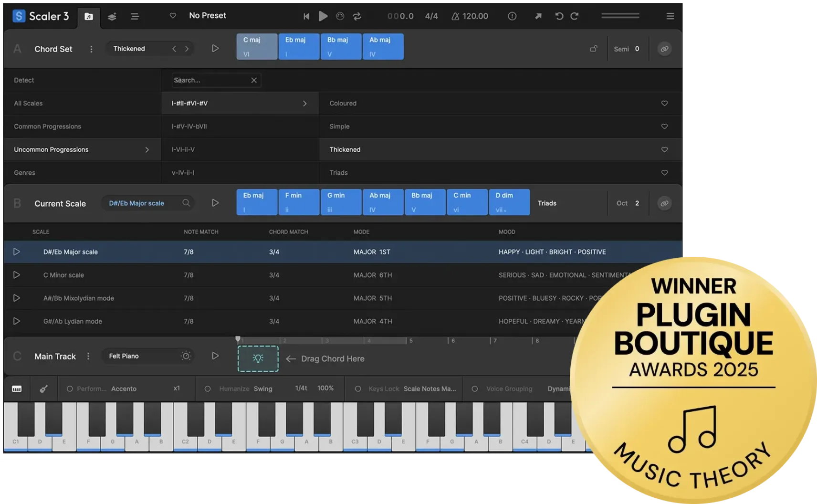Undo the last action
Screen dimensions: 817x504
(559, 16)
